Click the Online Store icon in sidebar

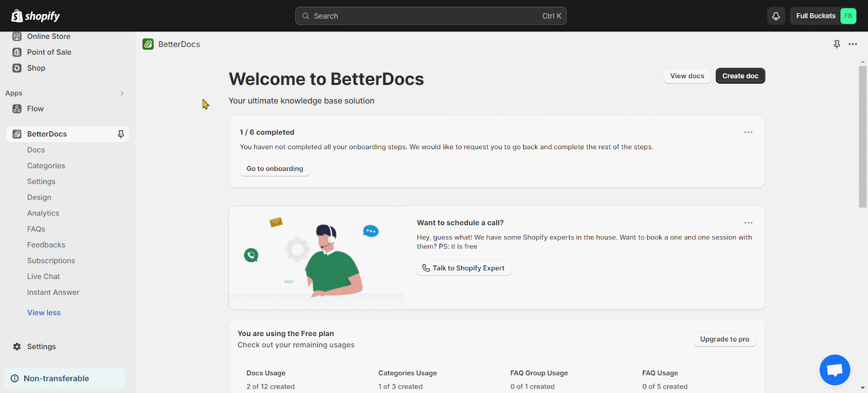[x=17, y=36]
